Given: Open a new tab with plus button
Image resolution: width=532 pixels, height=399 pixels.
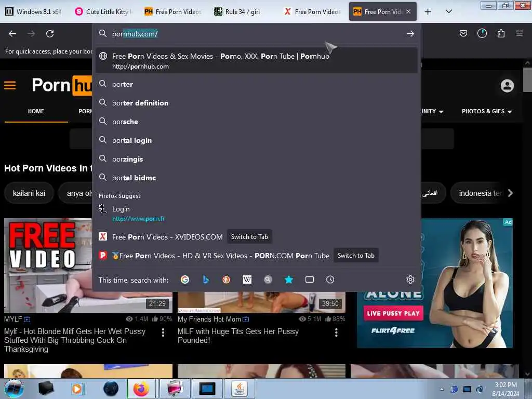Looking at the screenshot, I should pos(428,12).
